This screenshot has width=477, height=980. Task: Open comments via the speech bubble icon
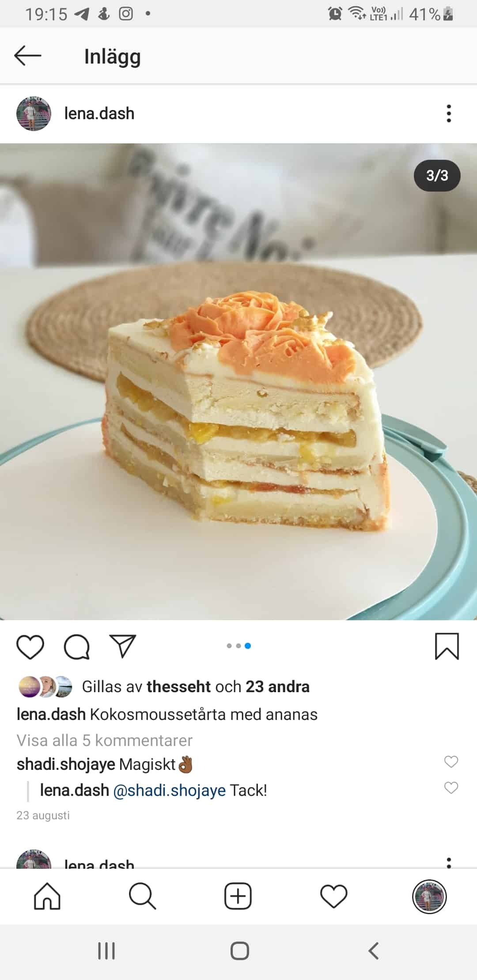[x=77, y=647]
